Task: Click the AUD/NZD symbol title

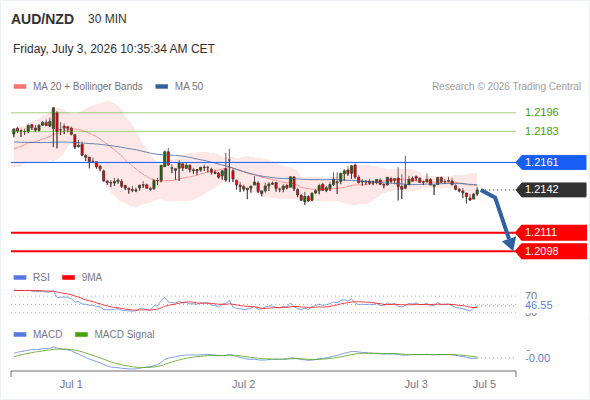Action: 43,19
